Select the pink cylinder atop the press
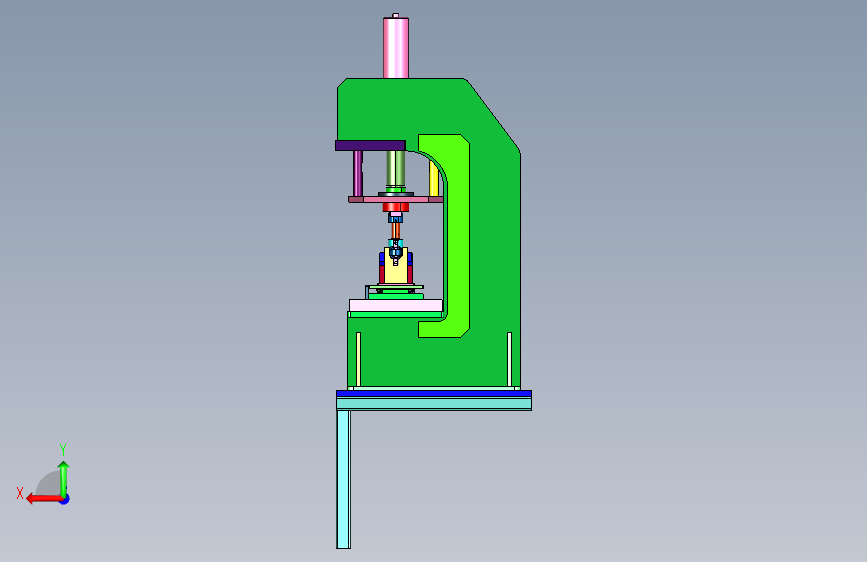 coord(396,48)
